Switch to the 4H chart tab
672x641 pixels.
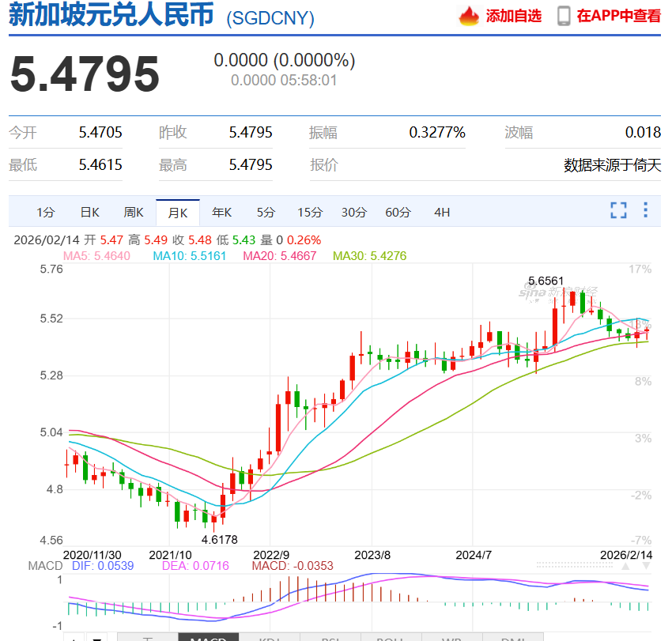442,212
